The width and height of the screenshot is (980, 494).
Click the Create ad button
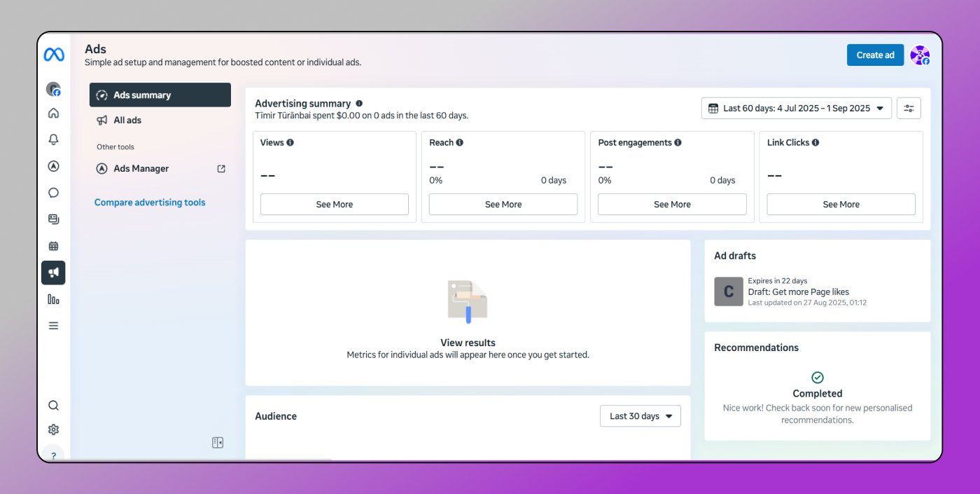(x=875, y=55)
